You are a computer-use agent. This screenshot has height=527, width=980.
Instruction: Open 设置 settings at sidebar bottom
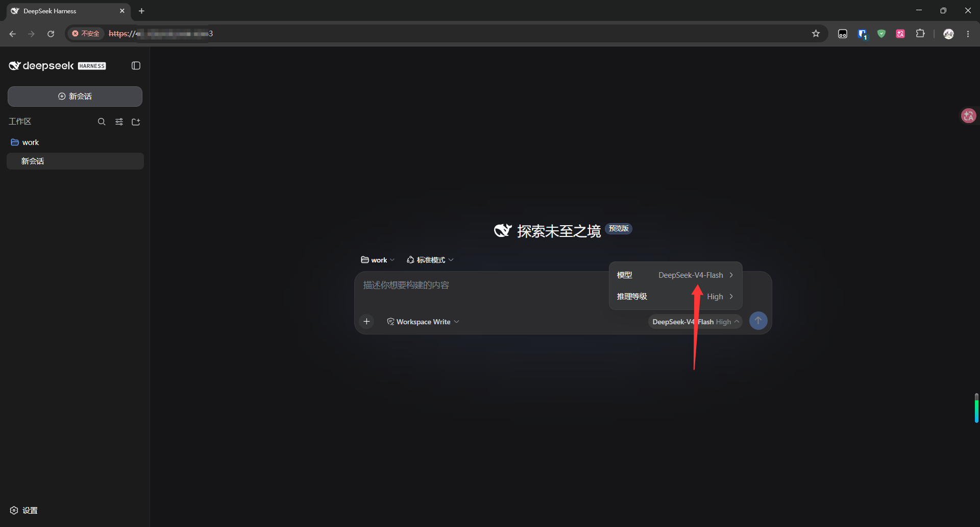[23, 510]
